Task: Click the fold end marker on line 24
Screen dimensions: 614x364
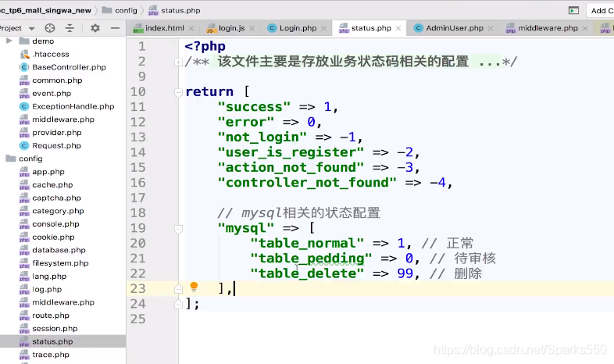Action: 178,304
